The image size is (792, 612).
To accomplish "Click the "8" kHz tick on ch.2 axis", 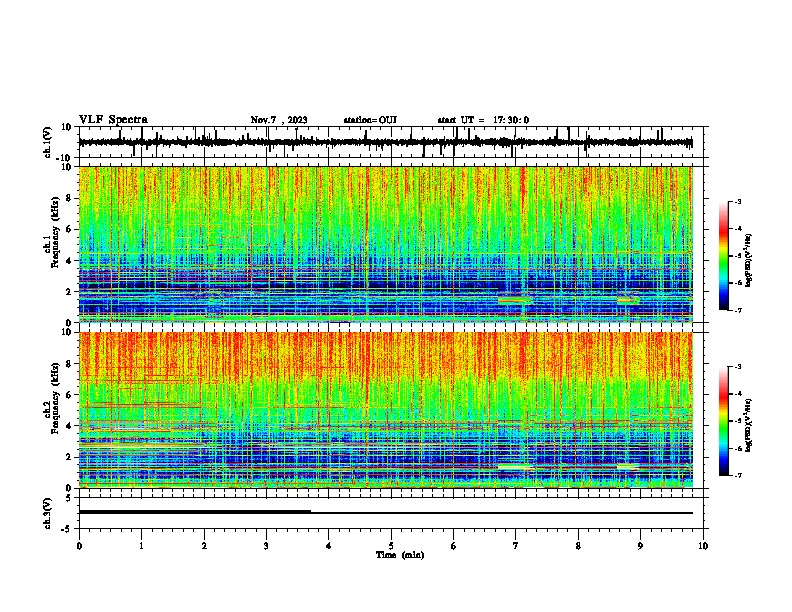I will point(69,364).
